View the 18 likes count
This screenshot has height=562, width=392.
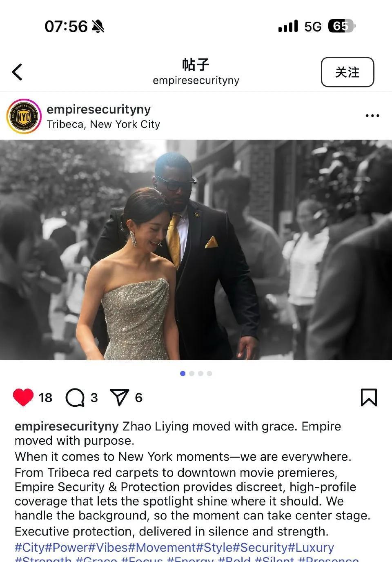(x=45, y=398)
